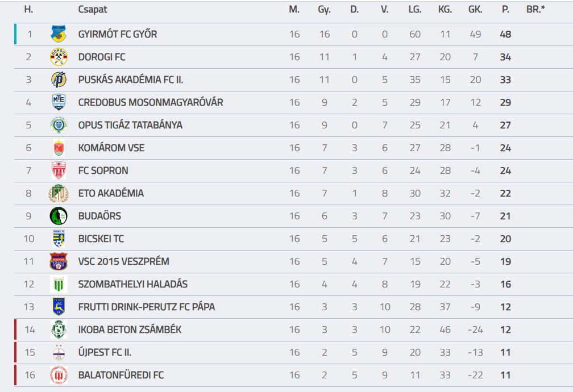Screen dimensions: 573x392
Task: Click the Gyirmót FC Győr team crest
Action: (59, 34)
